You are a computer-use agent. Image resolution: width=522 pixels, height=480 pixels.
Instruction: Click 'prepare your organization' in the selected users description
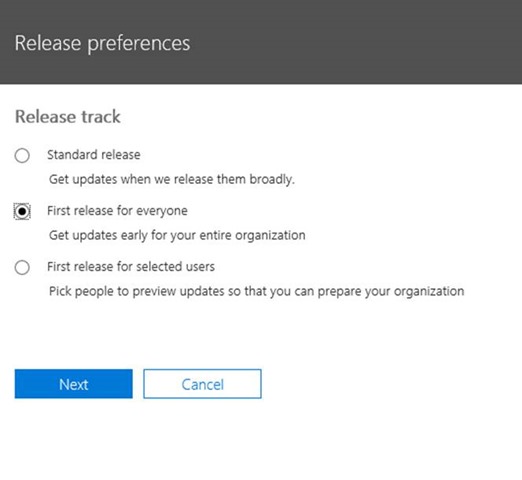391,291
